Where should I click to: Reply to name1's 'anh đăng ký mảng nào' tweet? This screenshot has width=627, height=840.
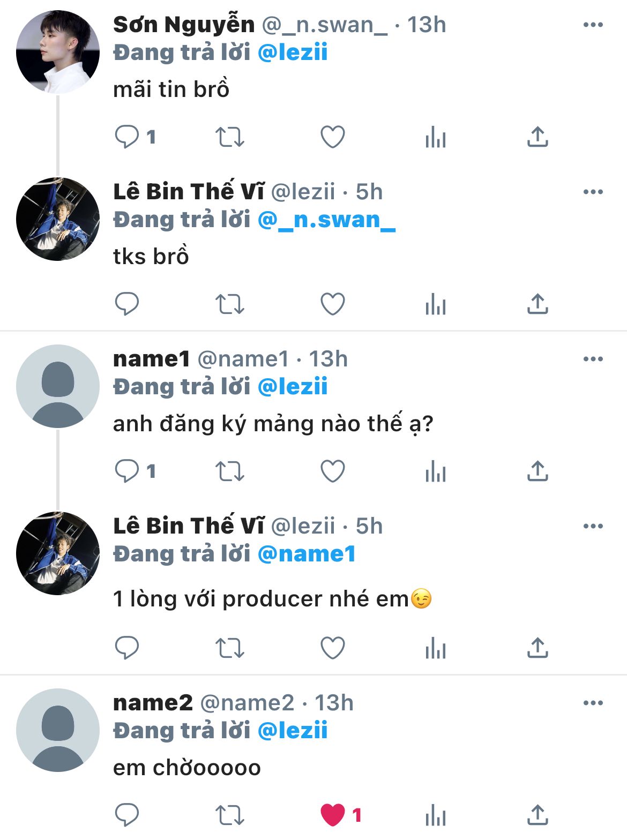[127, 471]
